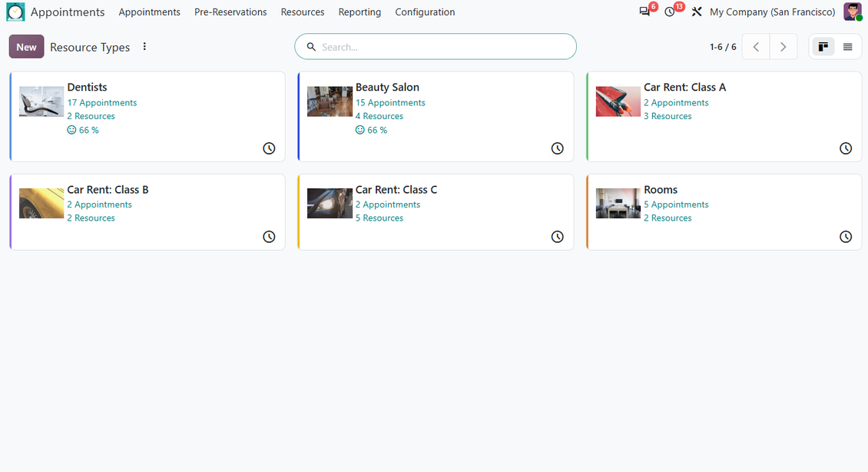Click the Dentists 66 % satisfaction rating

tap(83, 130)
